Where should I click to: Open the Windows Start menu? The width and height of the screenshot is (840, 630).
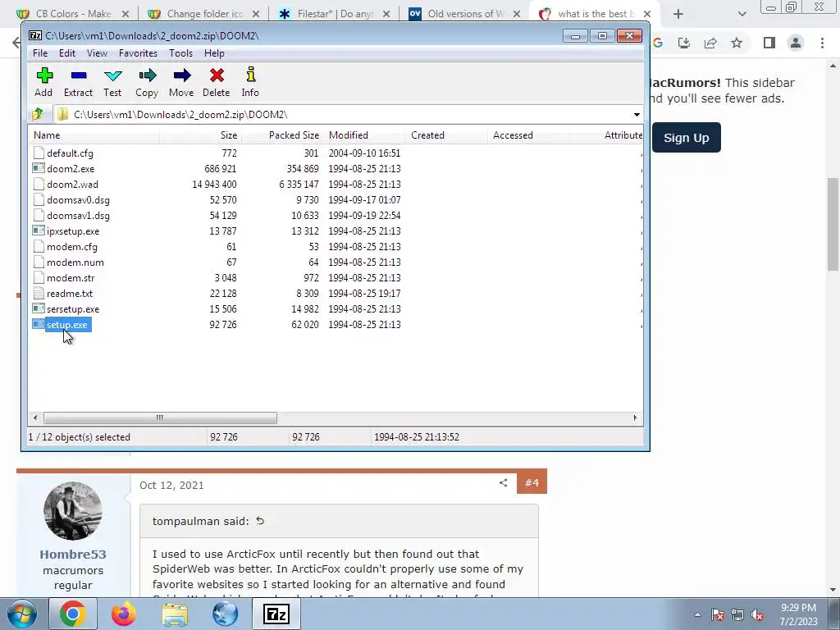point(22,614)
